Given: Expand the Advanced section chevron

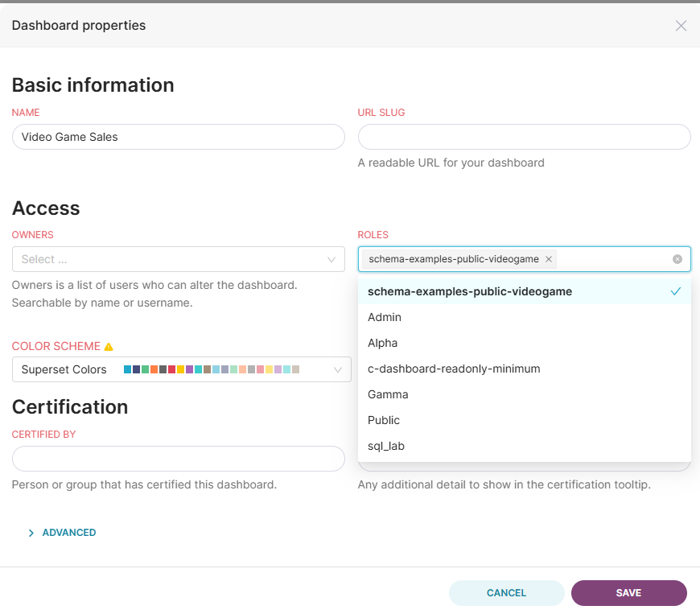Looking at the screenshot, I should coord(31,533).
